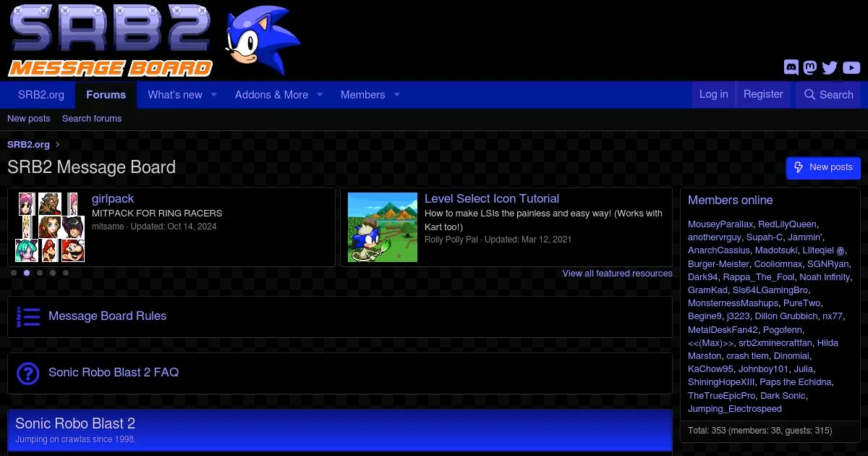Viewport: 868px width, 456px height.
Task: Select the first carousel dot
Action: click(14, 273)
